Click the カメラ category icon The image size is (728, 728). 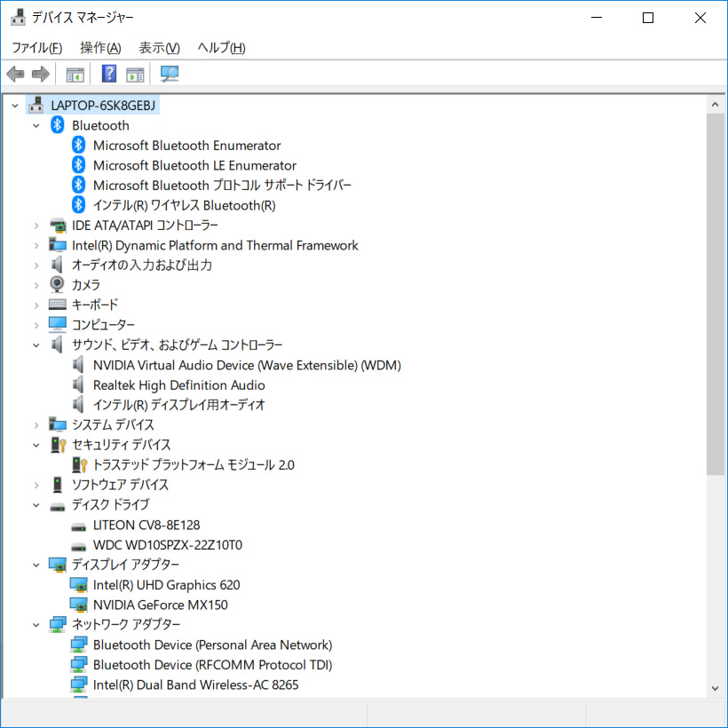(x=57, y=284)
